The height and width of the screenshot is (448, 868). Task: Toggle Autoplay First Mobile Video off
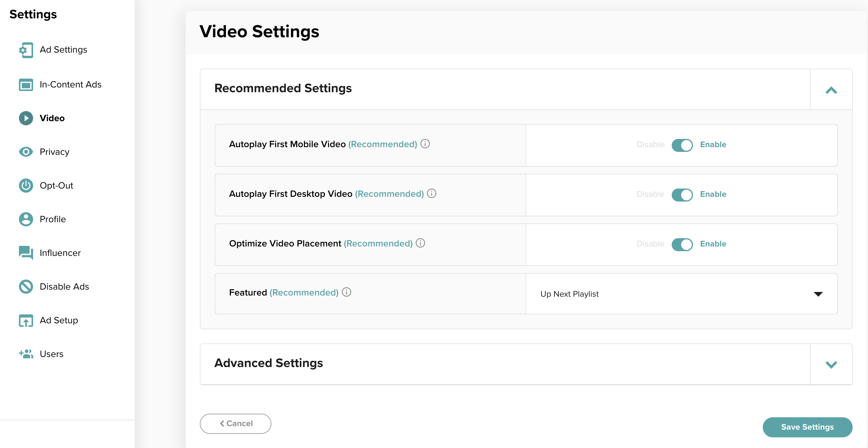click(682, 145)
